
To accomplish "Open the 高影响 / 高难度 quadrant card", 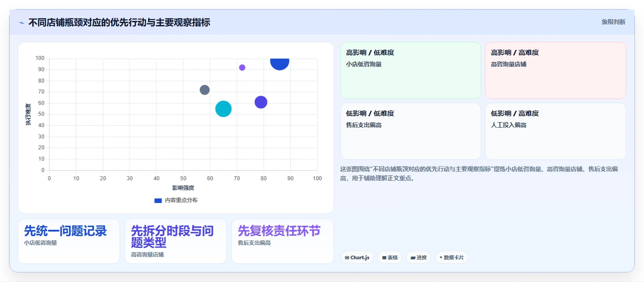I will [555, 70].
